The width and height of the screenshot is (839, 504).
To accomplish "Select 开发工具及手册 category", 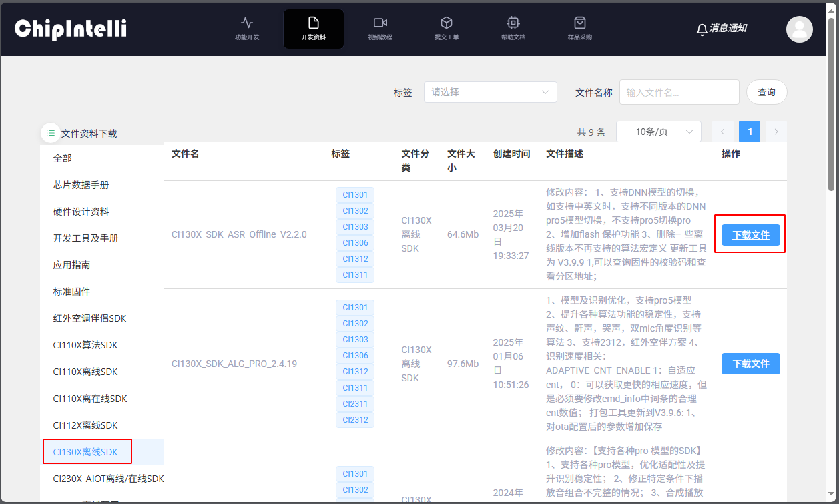I will click(101, 238).
